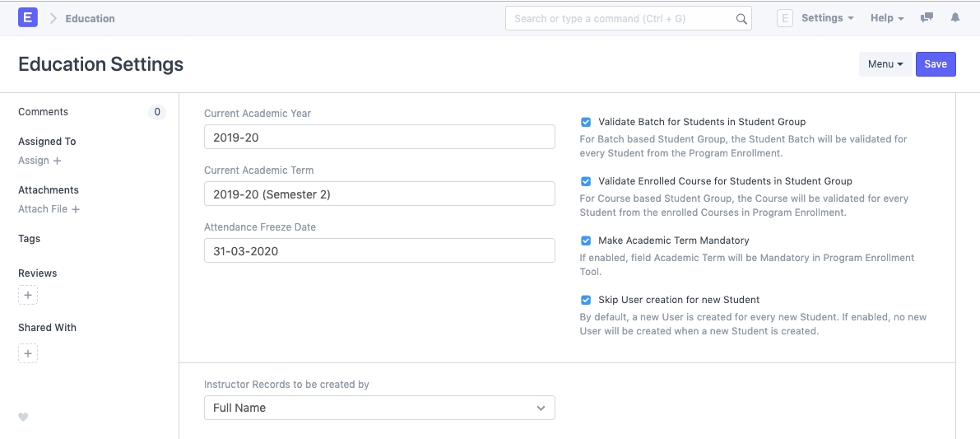
Task: Open the notifications bell
Action: pos(955,18)
